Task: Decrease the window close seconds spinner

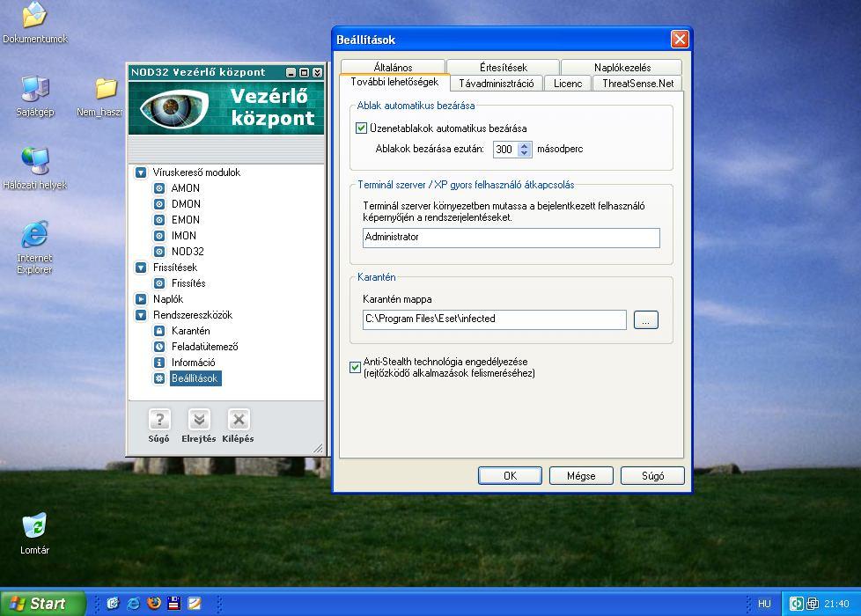Action: coord(525,153)
